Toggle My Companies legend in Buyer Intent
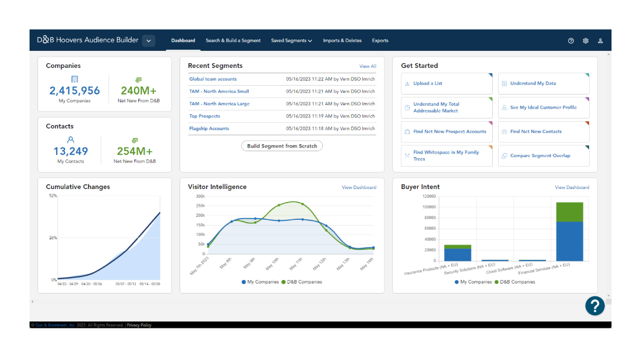The width and height of the screenshot is (644, 358). [473, 282]
